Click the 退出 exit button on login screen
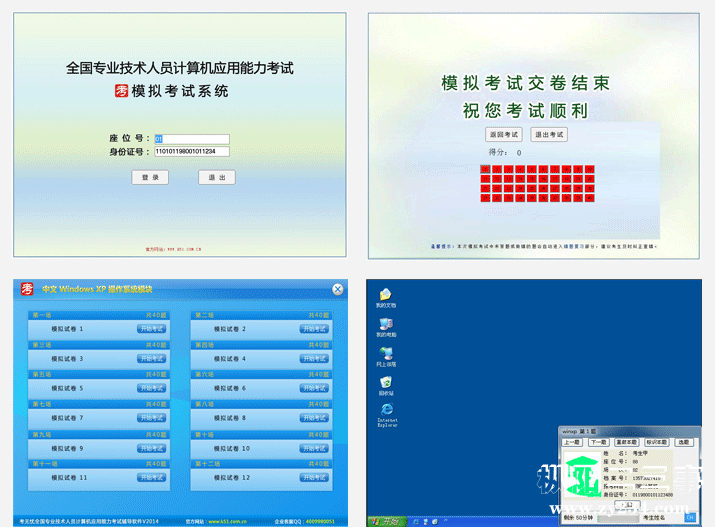Screen dimensions: 715x527 coord(217,177)
